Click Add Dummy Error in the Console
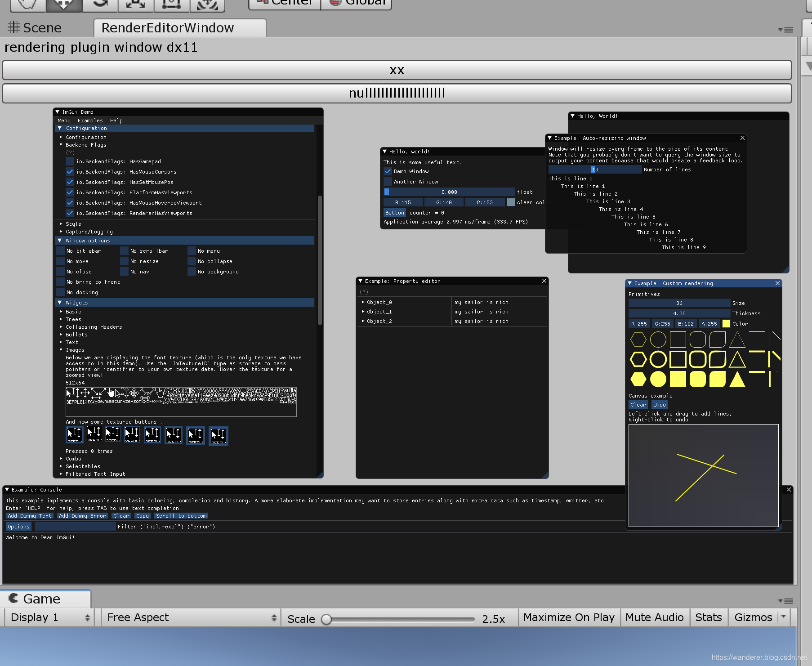 [82, 515]
